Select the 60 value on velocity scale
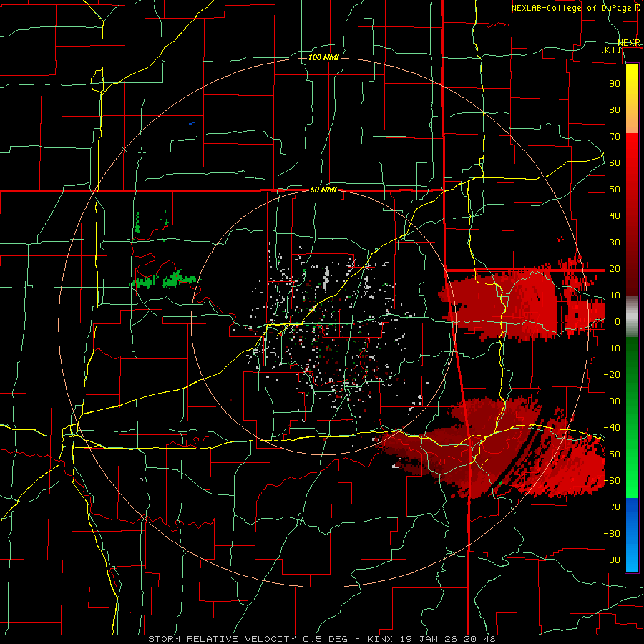The height and width of the screenshot is (644, 644). point(615,162)
